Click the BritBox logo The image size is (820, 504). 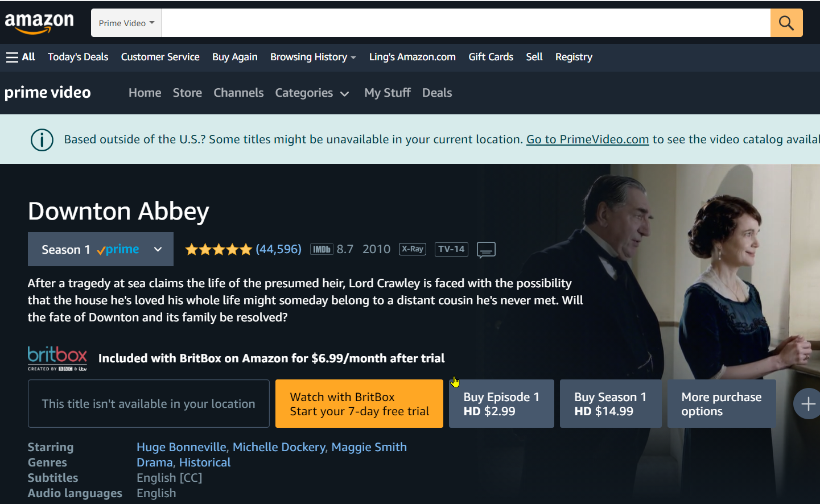57,358
